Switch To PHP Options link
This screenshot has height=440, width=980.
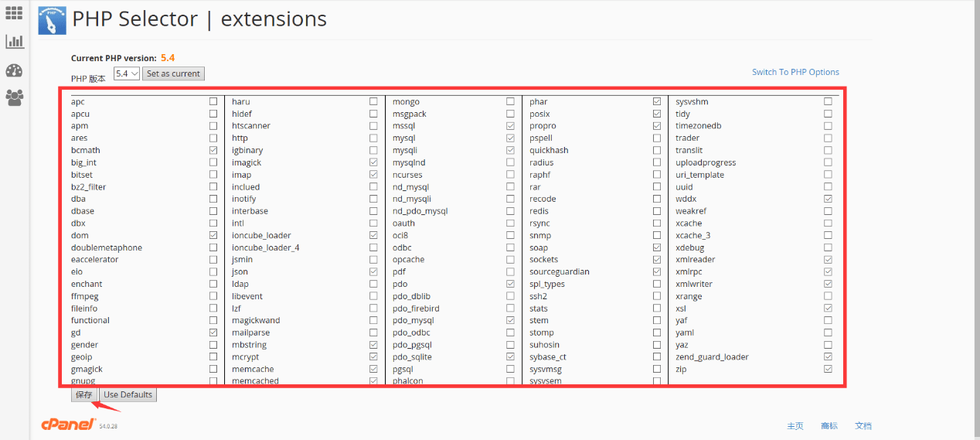tap(795, 72)
